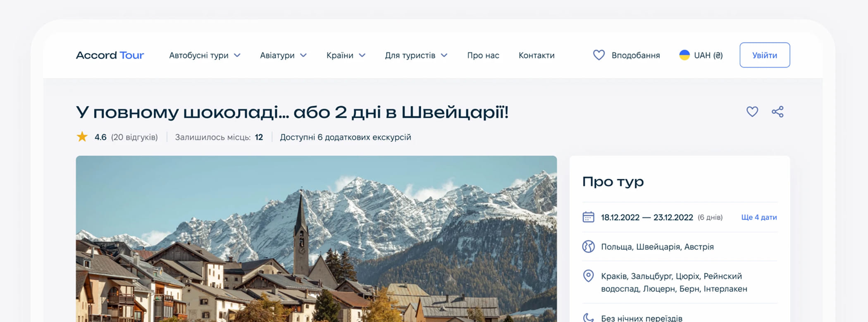
Task: Click the Accord Tour logo
Action: [110, 55]
